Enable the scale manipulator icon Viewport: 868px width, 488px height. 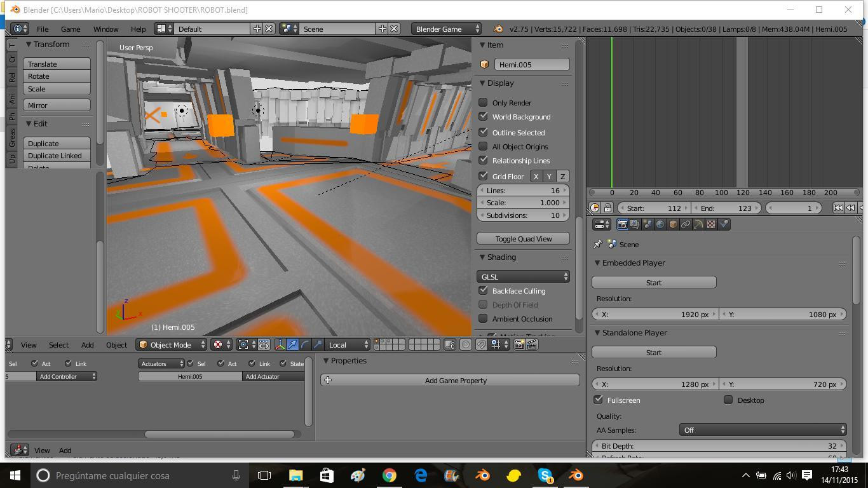tap(318, 344)
